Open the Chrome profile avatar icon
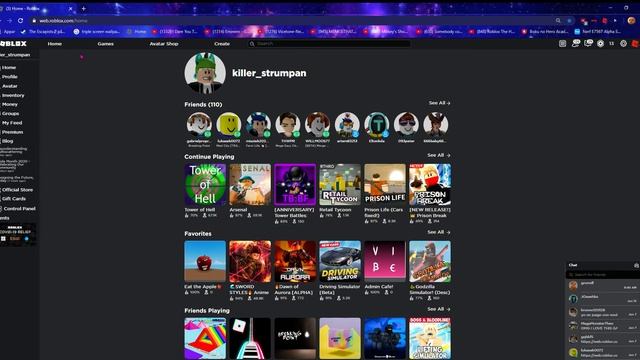This screenshot has width=640, height=360. point(631,20)
